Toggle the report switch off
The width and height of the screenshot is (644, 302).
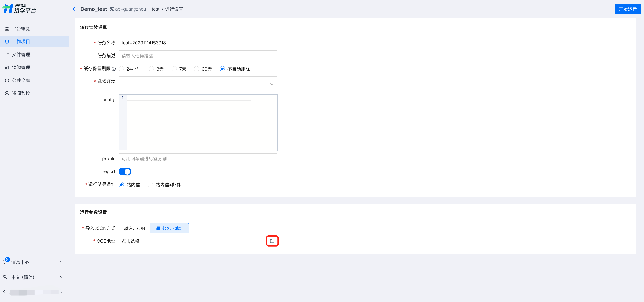click(x=125, y=172)
